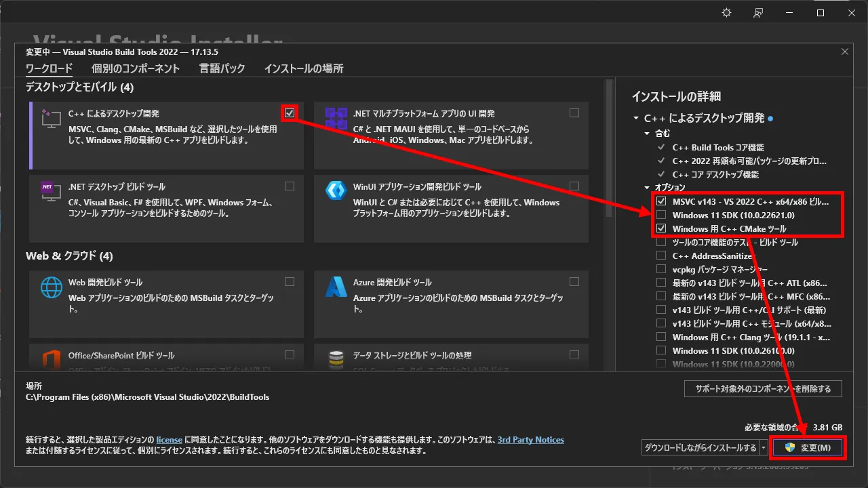Uncheck the Windows C++ CMake tools option
The image size is (868, 488).
click(661, 228)
